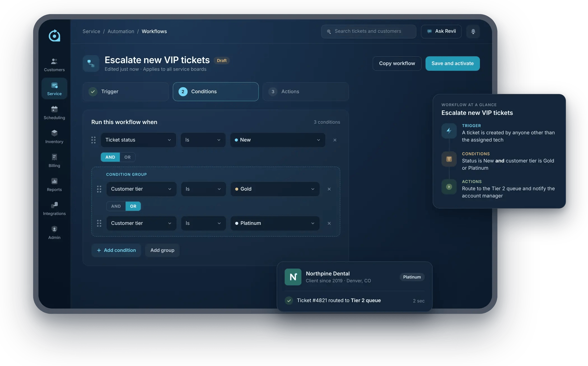Select OR in the top-level operator toggle
588x366 pixels.
click(x=127, y=157)
